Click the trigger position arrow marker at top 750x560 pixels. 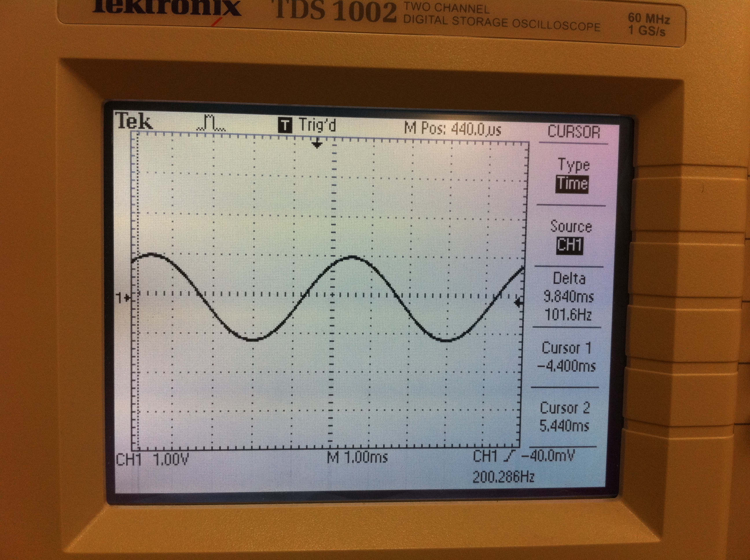pos(317,144)
